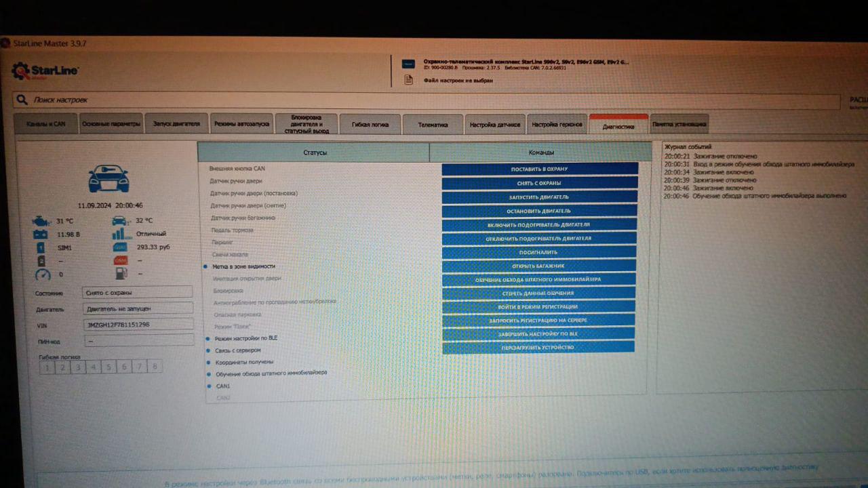The width and height of the screenshot is (868, 488).
Task: Click Обучение обхода штатного иммобилайзера button
Action: tap(539, 279)
